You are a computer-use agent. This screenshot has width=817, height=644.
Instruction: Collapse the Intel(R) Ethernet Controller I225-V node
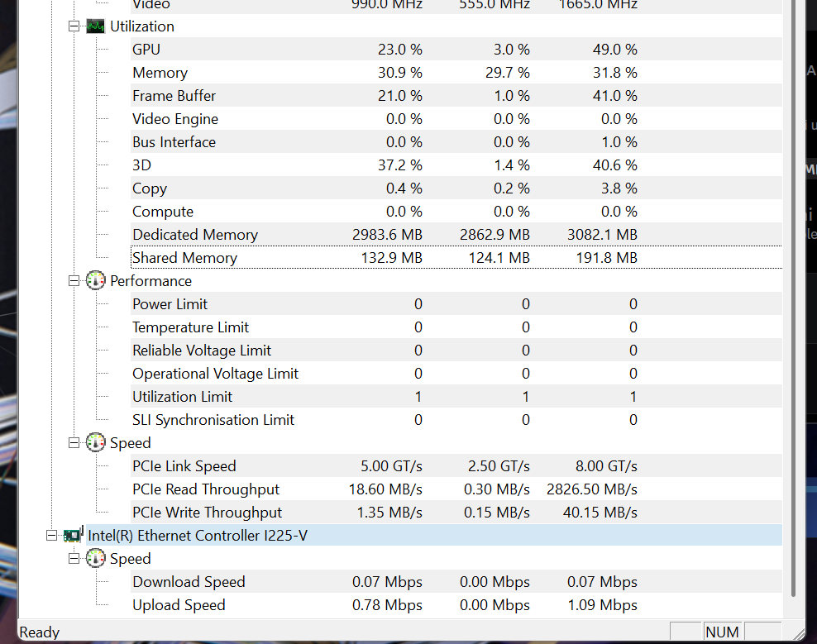tap(51, 535)
